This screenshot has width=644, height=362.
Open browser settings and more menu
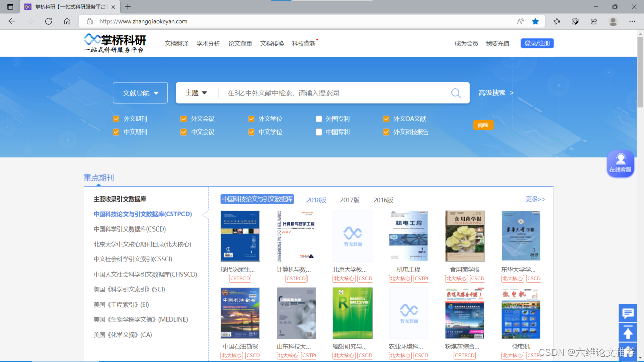[632, 21]
